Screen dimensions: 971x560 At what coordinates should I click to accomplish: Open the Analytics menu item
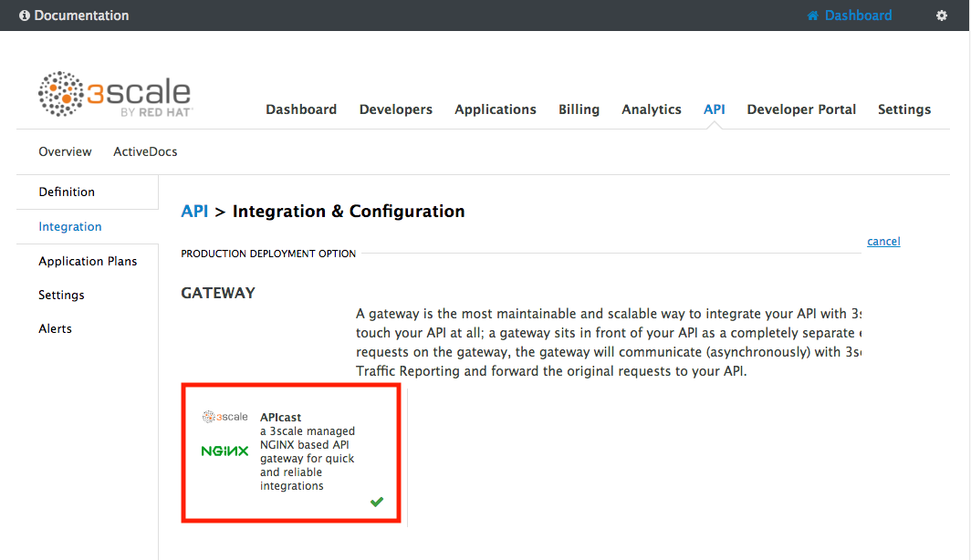click(652, 109)
